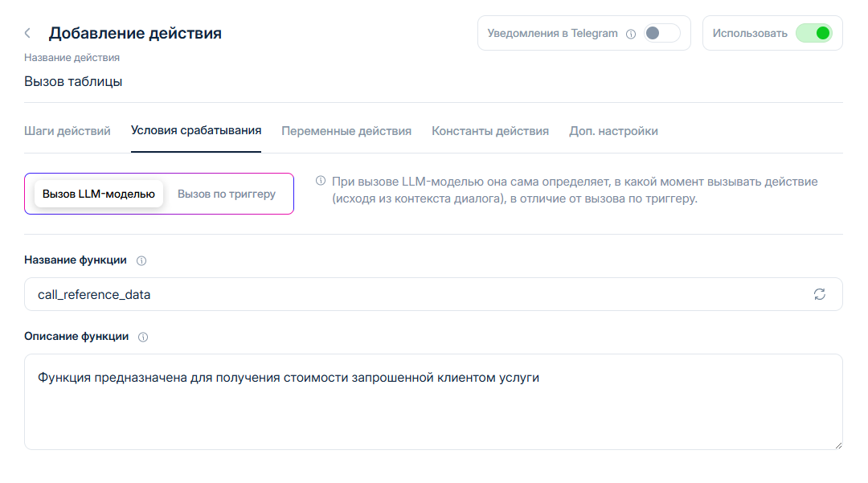Image resolution: width=868 pixels, height=483 pixels.
Task: Click the regenerate icon in function name field
Action: pyautogui.click(x=819, y=294)
